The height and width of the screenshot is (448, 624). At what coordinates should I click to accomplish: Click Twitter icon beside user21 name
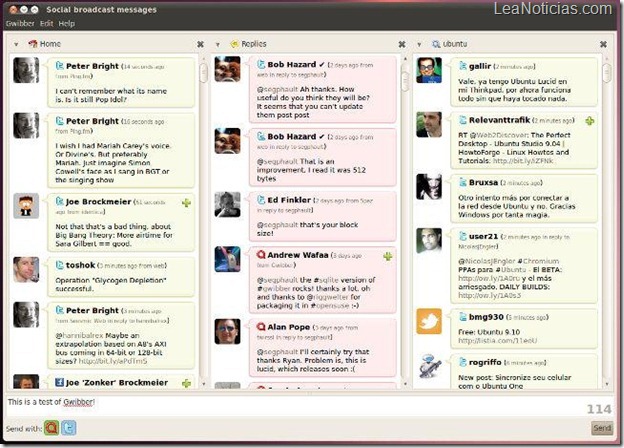pyautogui.click(x=463, y=236)
